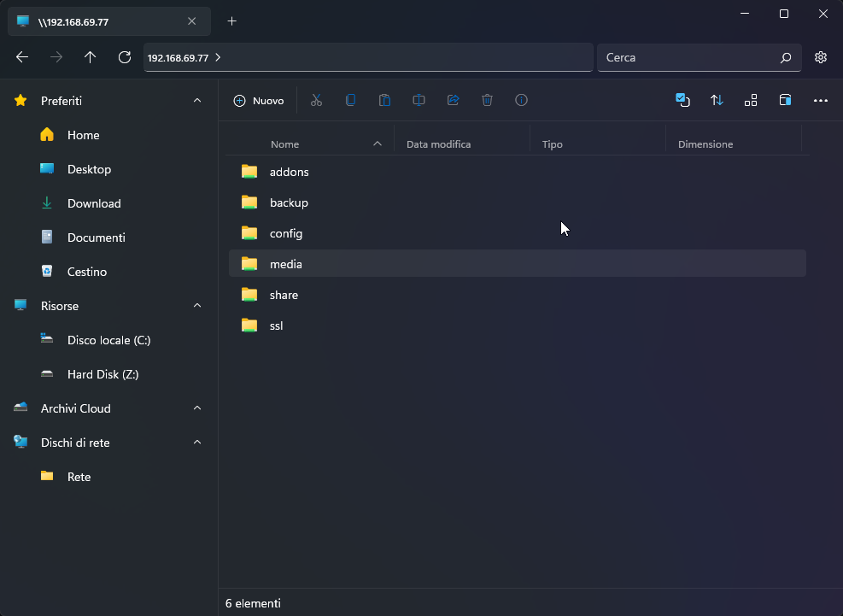Maximize the file manager window
Screen dimensions: 843x616
[x=784, y=14]
